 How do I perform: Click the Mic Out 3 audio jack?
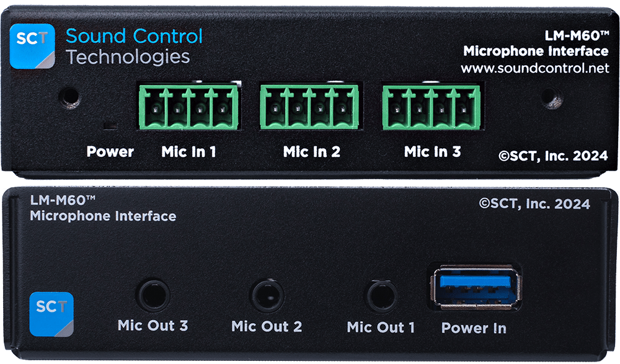[153, 296]
